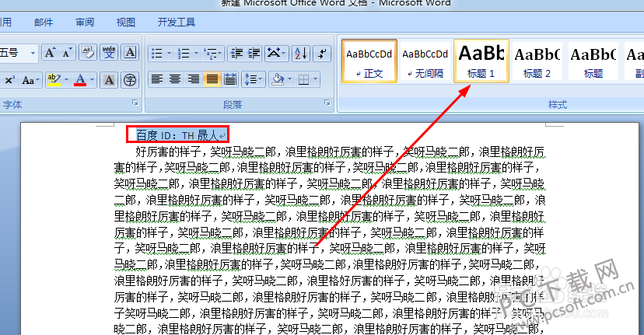Screen dimensions: 644x335
Task: Open the font size dropdown
Action: pyautogui.click(x=33, y=53)
